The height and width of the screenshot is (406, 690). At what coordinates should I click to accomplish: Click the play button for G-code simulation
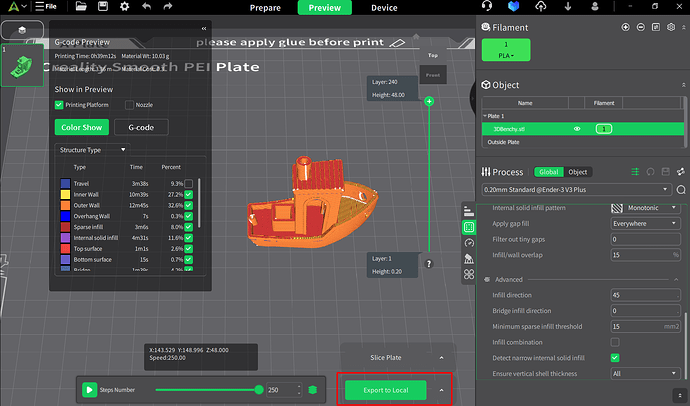point(89,390)
